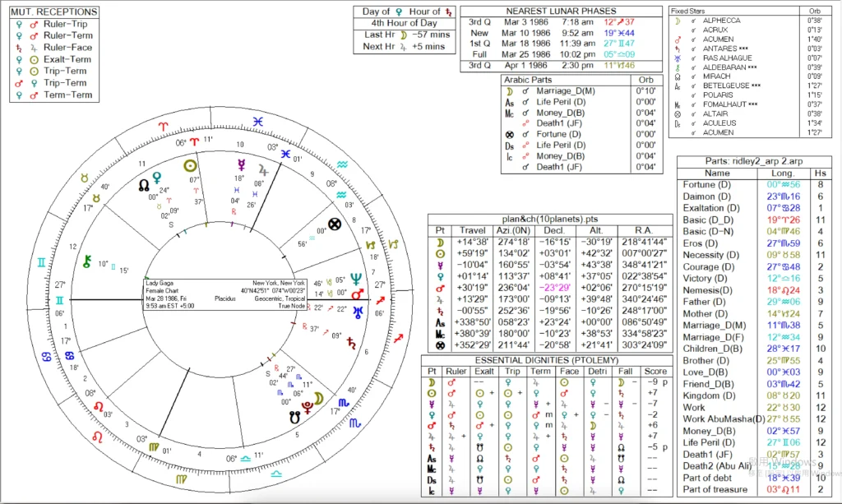Select 'Part of treasure' in the Parts list

[x=716, y=490]
